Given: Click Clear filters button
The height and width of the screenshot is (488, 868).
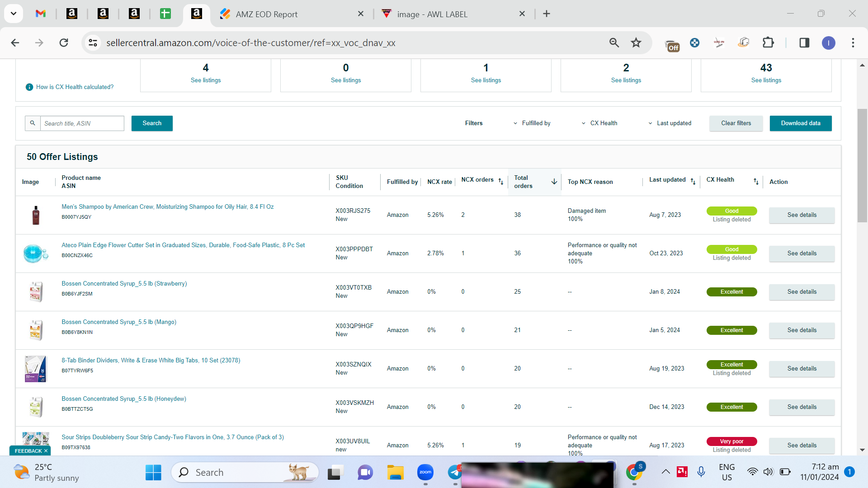Looking at the screenshot, I should 736,123.
